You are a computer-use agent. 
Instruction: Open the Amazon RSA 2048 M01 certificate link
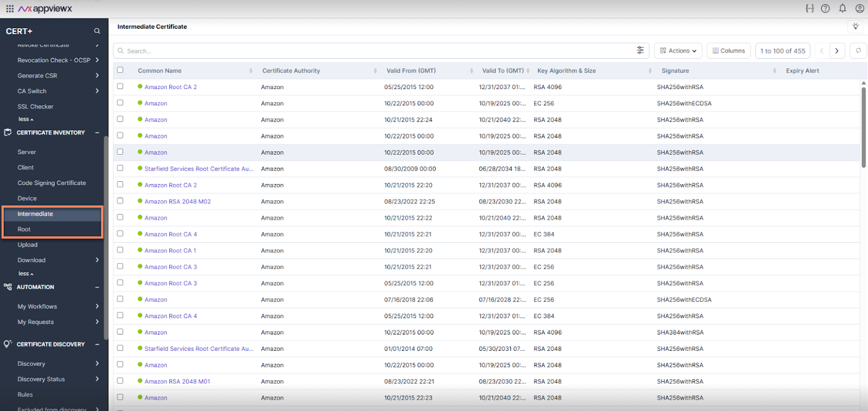click(x=177, y=381)
